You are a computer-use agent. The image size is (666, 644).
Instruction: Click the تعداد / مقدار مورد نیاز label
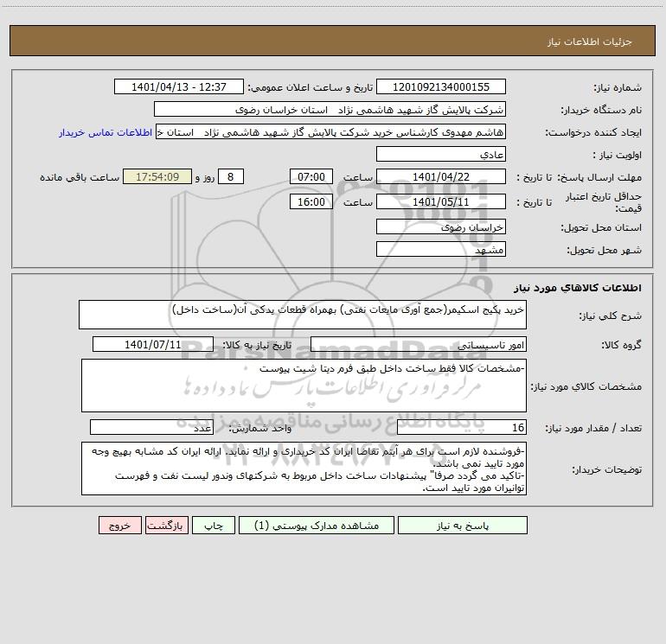593,429
